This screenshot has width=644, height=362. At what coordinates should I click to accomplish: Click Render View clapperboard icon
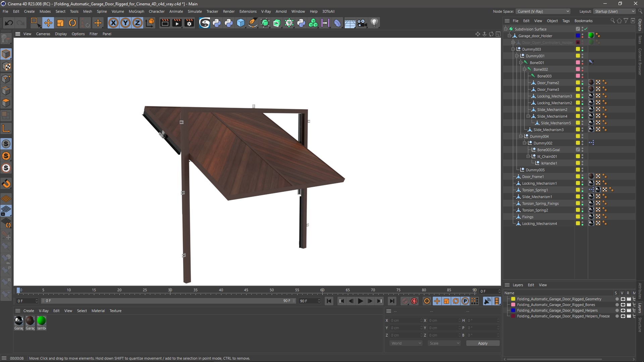point(165,23)
